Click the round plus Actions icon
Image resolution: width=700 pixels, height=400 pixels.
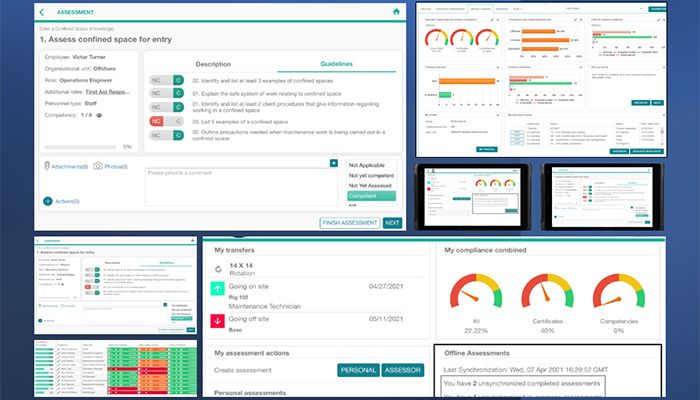point(48,201)
